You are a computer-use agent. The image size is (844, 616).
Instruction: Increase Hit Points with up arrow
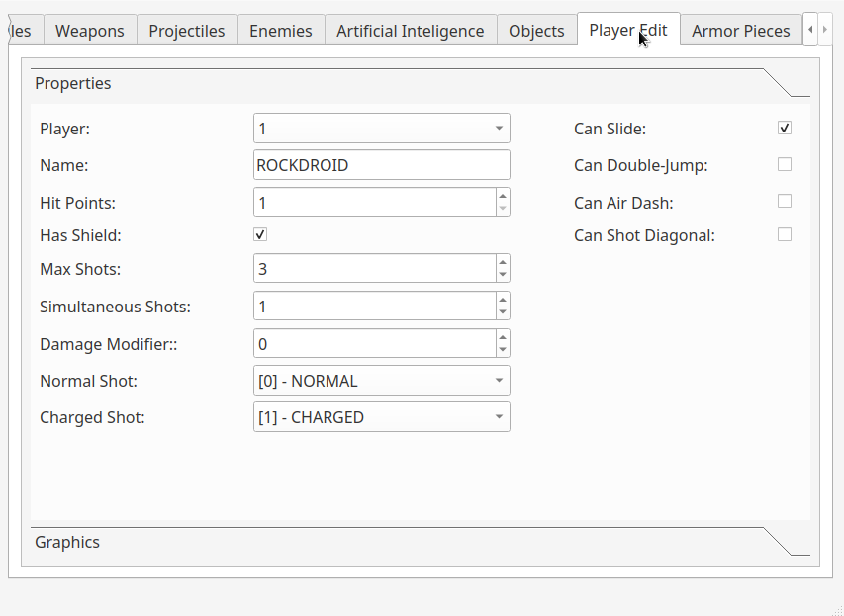coord(503,196)
